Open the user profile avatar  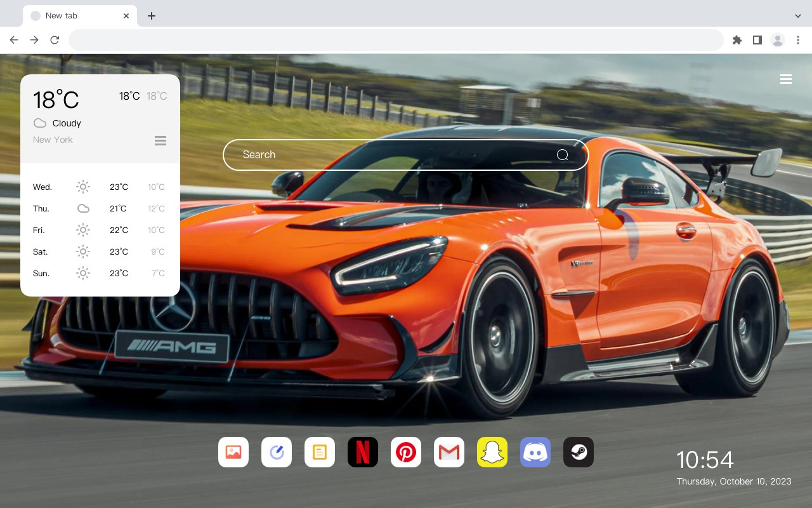(x=778, y=40)
